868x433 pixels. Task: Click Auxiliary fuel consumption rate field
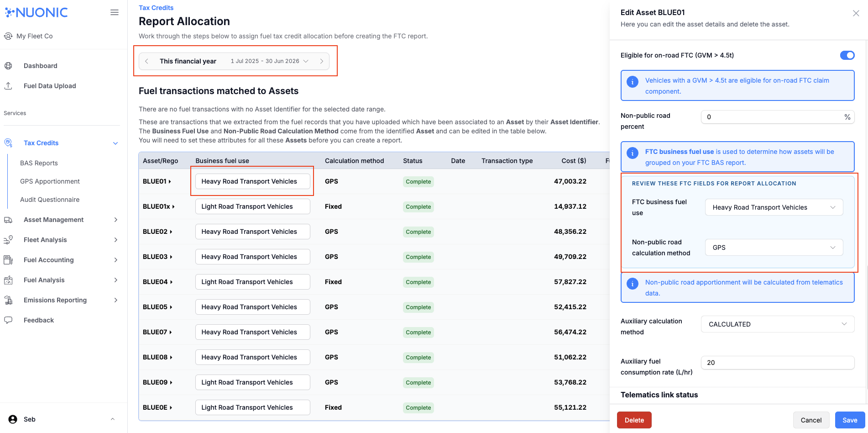778,363
